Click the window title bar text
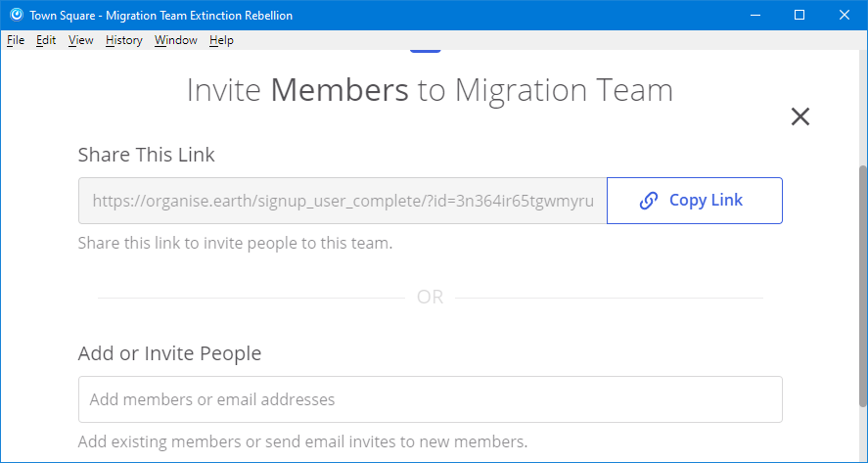This screenshot has height=463, width=868. pyautogui.click(x=161, y=16)
